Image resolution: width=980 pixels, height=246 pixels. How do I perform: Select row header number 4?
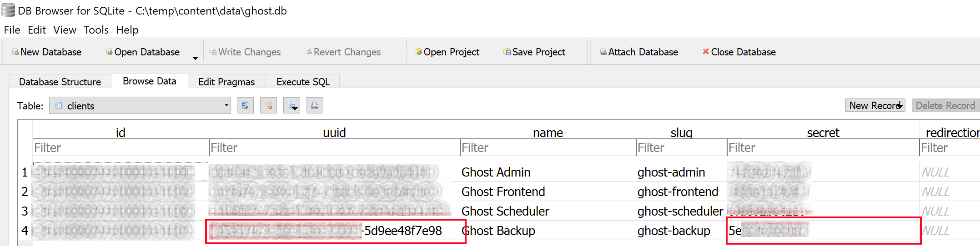[x=25, y=231]
